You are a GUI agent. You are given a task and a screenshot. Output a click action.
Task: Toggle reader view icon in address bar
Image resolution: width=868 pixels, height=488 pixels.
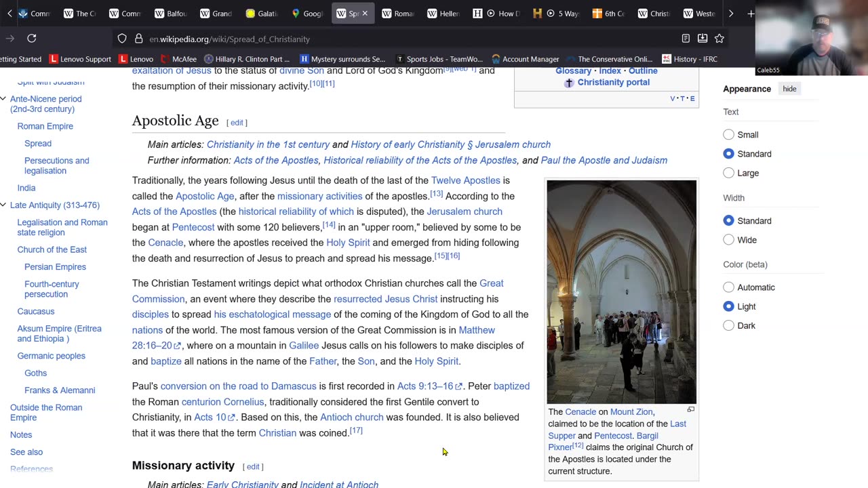pos(686,39)
